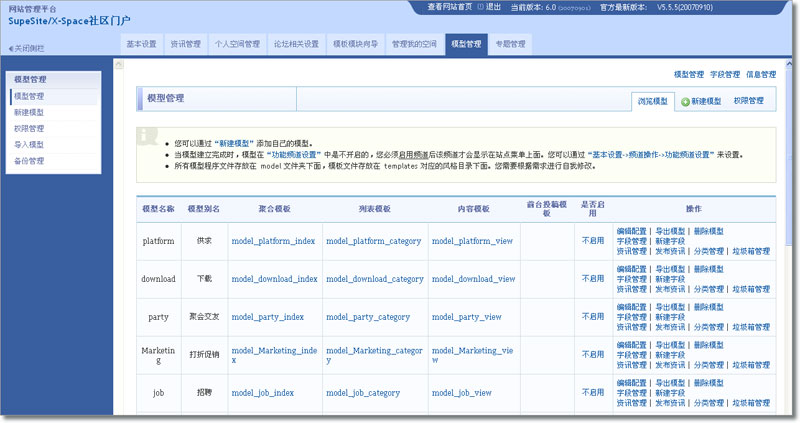Click 分类管理 in the party row
Screen dimensions: 800x423
click(x=709, y=327)
